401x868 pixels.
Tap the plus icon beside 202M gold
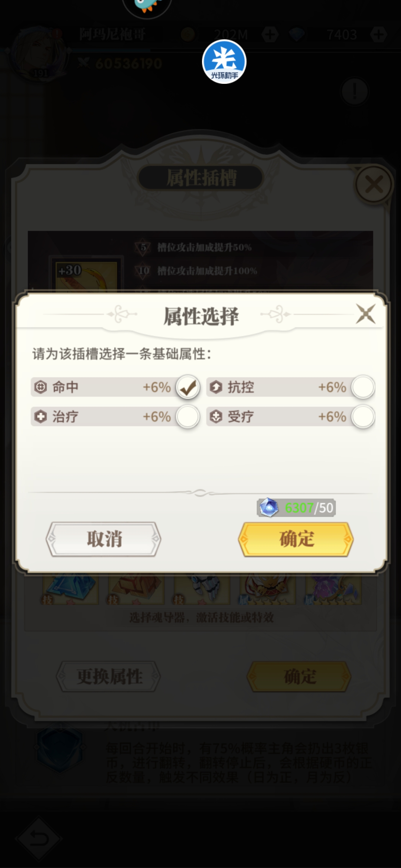tap(270, 35)
